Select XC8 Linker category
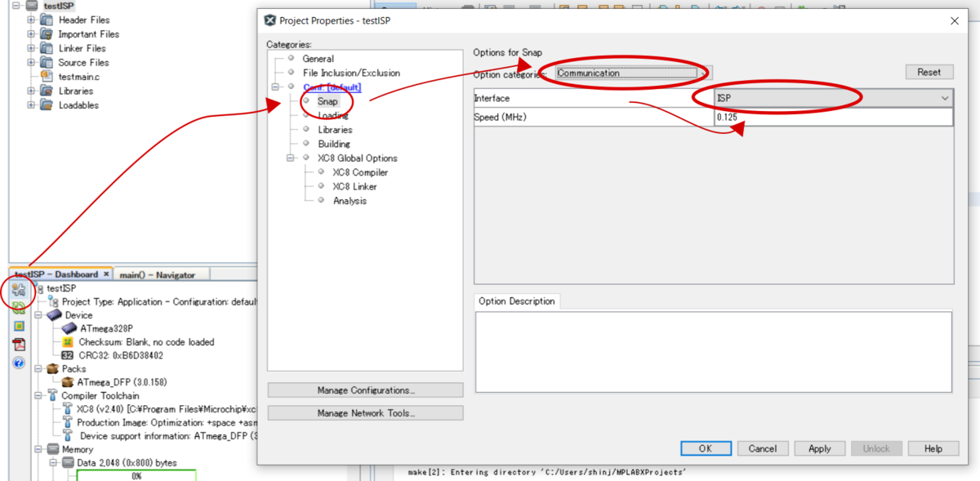Image resolution: width=980 pixels, height=481 pixels. [x=354, y=187]
